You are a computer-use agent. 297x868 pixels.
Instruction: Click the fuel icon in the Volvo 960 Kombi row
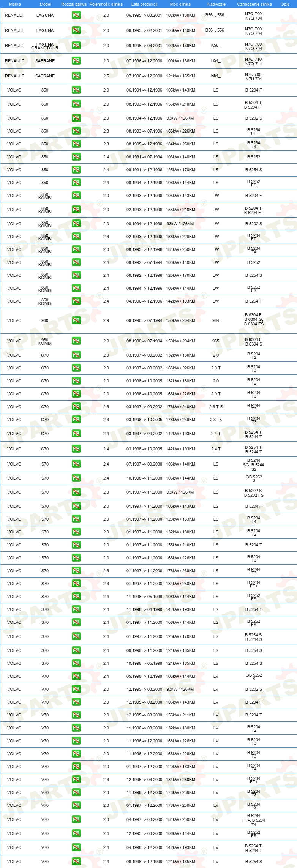point(76,341)
